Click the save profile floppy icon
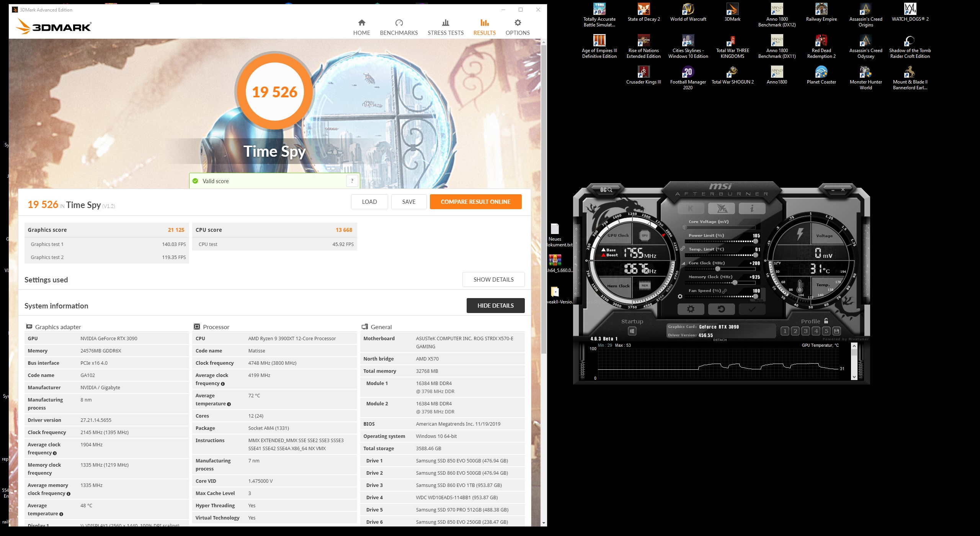This screenshot has width=980, height=536. pyautogui.click(x=837, y=331)
